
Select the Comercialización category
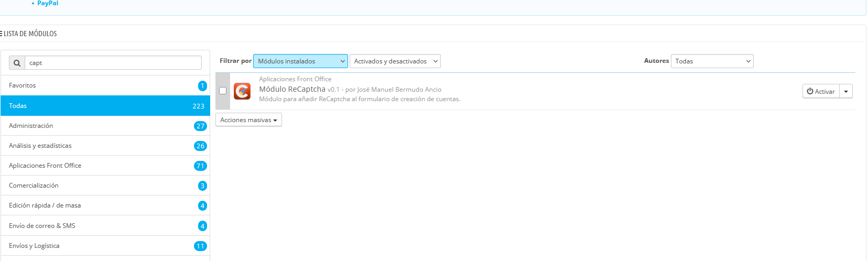(x=105, y=186)
